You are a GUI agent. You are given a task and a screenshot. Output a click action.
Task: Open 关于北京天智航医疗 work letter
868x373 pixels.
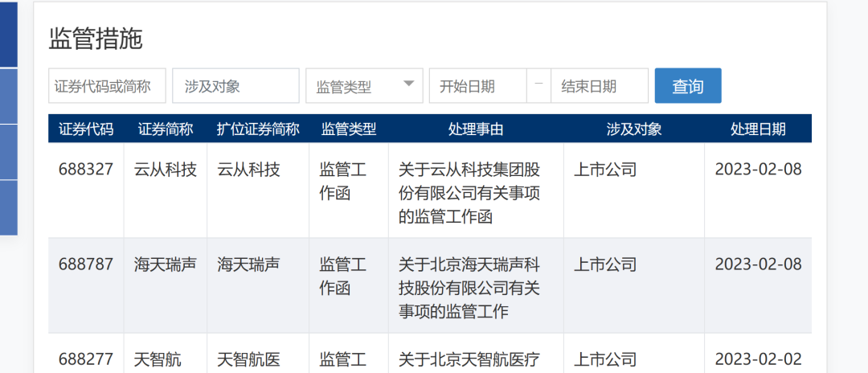[469, 359]
